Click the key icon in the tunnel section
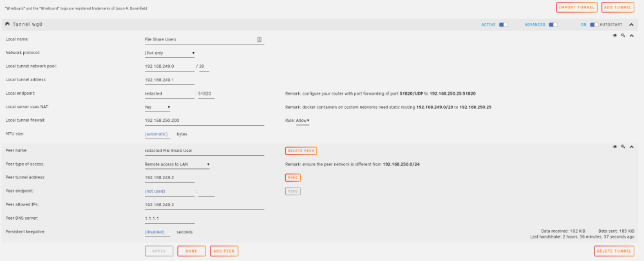Viewport: 644px width, 261px height. 623,35
